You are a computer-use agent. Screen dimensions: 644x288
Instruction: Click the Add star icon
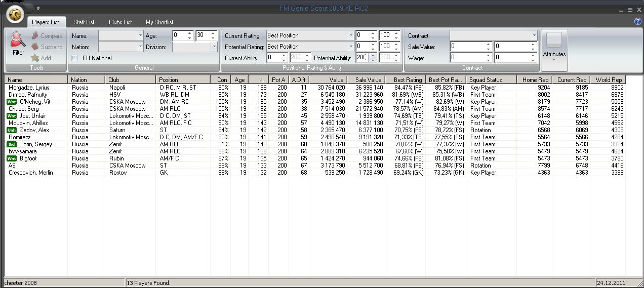tap(35, 58)
